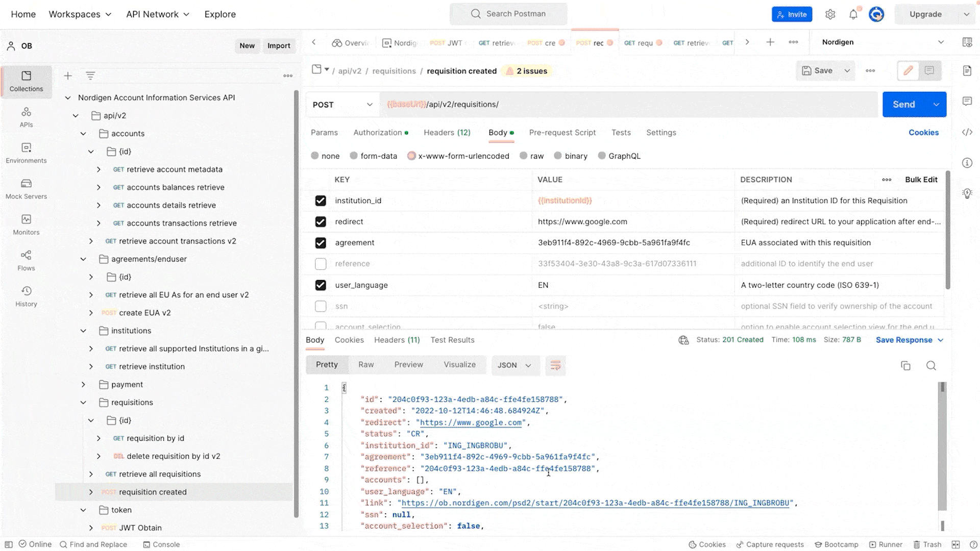Image resolution: width=980 pixels, height=551 pixels.
Task: Uncheck the user_language parameter
Action: (x=321, y=285)
